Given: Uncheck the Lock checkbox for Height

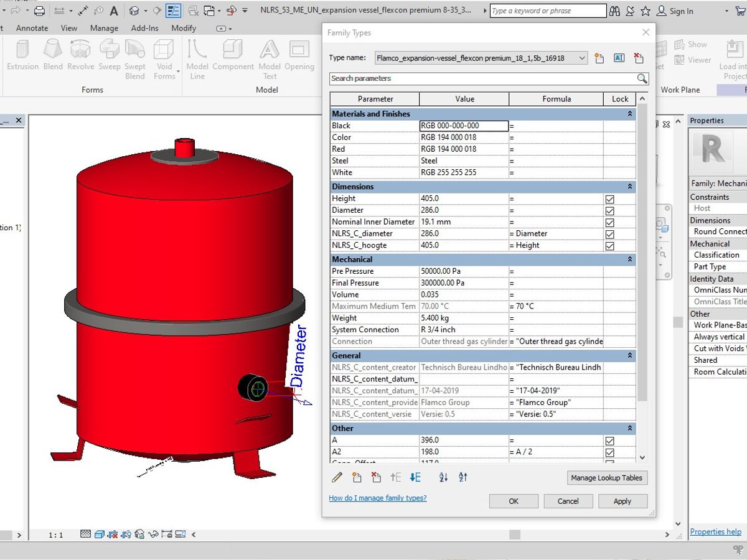Looking at the screenshot, I should coord(609,199).
